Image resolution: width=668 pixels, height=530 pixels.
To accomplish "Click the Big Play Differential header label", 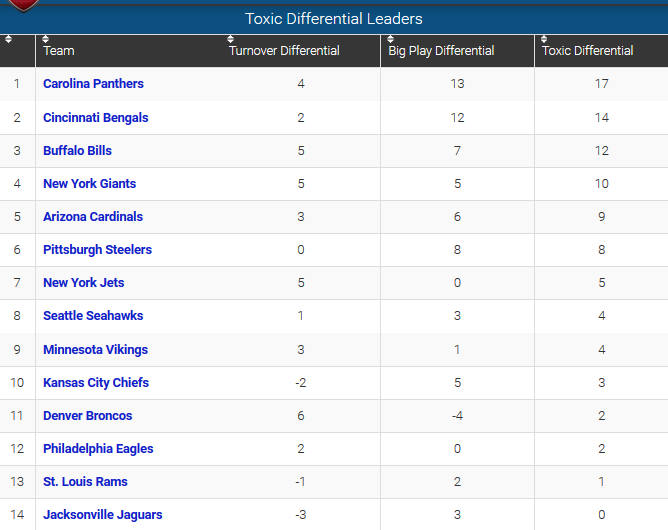I will click(441, 51).
